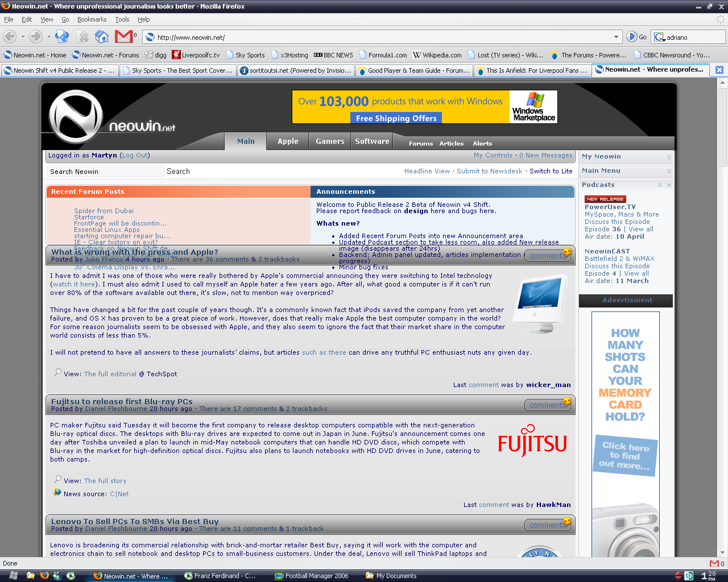Image resolution: width=728 pixels, height=582 pixels.
Task: Expand the address bar URL dropdown
Action: tap(616, 37)
